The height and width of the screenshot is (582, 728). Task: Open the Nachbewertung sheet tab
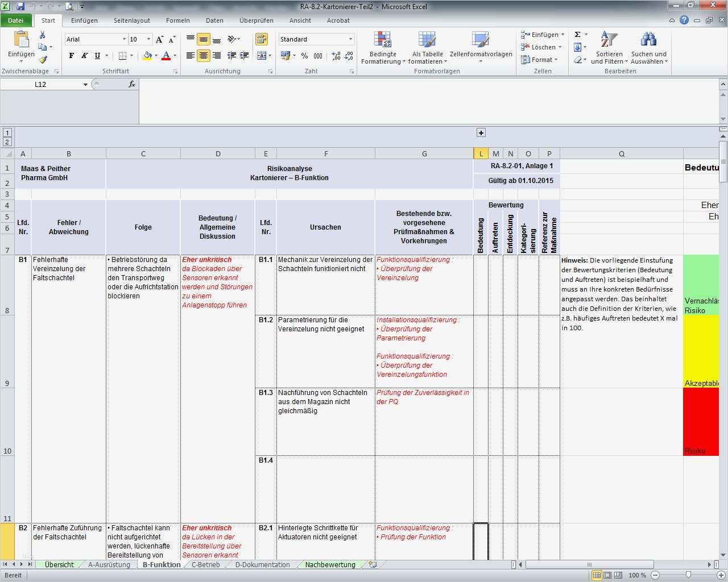click(x=329, y=564)
